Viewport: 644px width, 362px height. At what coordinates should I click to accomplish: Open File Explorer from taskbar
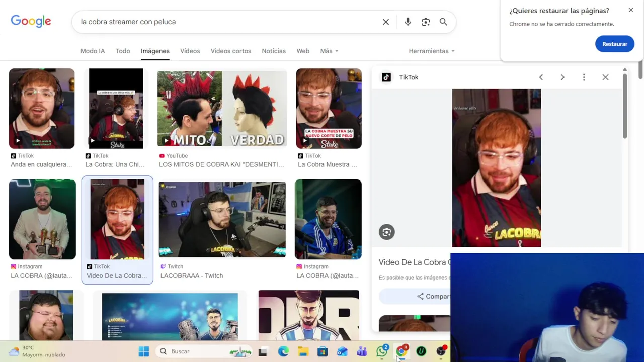click(303, 351)
